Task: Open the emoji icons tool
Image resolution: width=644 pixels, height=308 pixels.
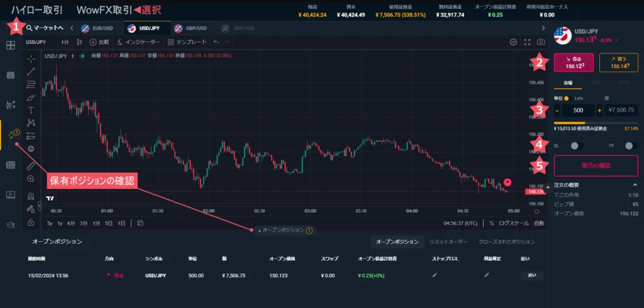Action: pos(31,148)
